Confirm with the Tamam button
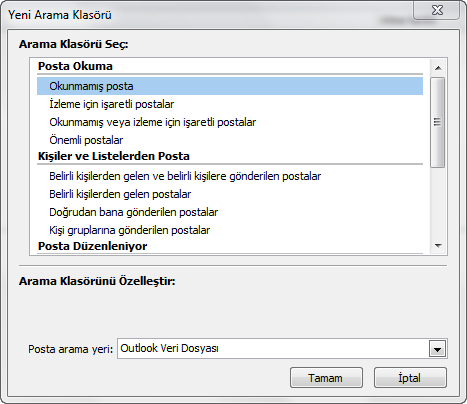The image size is (467, 404). pyautogui.click(x=326, y=378)
